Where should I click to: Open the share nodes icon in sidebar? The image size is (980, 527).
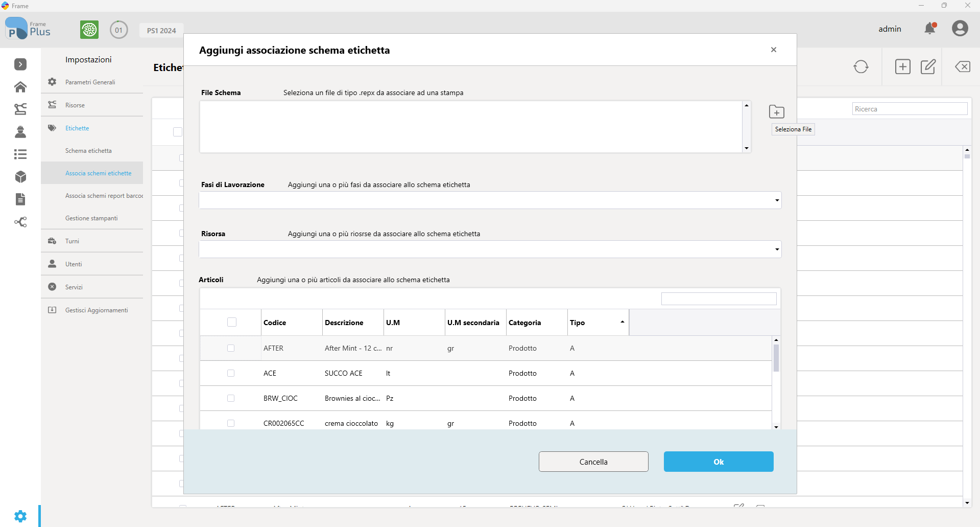pos(20,222)
